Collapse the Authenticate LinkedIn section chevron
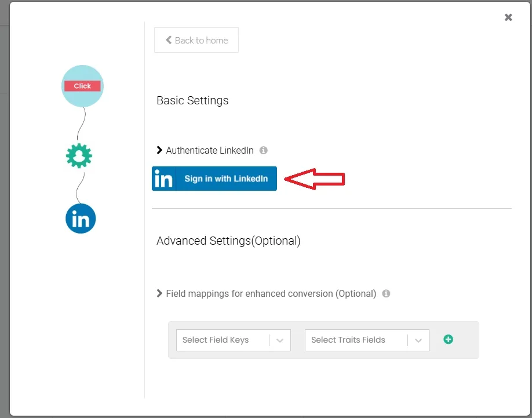This screenshot has height=418, width=532. (x=159, y=150)
